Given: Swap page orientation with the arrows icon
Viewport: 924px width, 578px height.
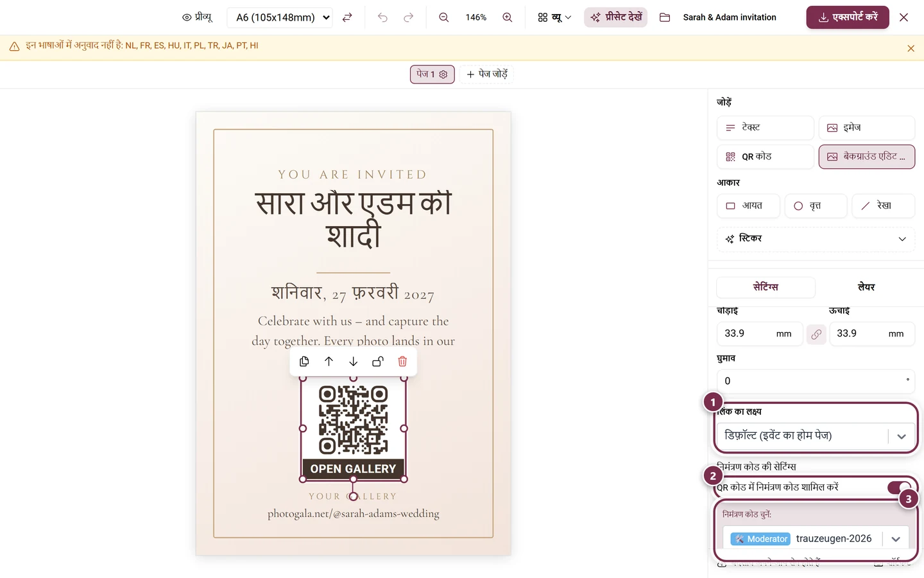Looking at the screenshot, I should click(x=347, y=17).
